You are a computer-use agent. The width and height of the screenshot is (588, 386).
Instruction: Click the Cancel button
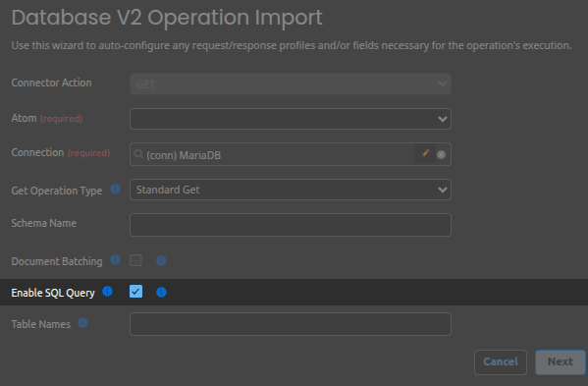pos(501,362)
